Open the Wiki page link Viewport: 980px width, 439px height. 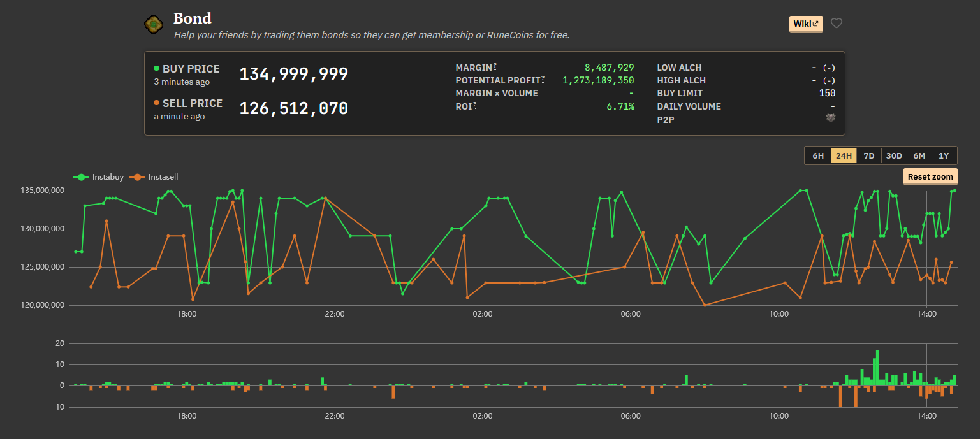pos(807,24)
